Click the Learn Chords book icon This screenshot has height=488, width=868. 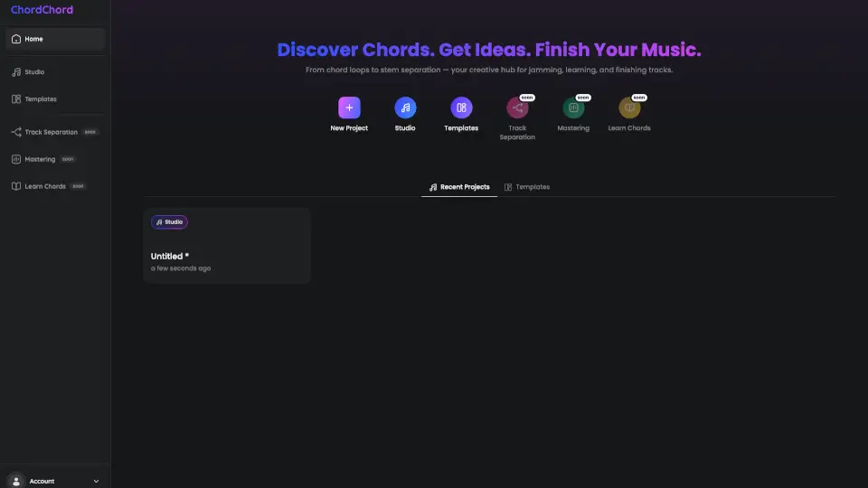tap(629, 108)
